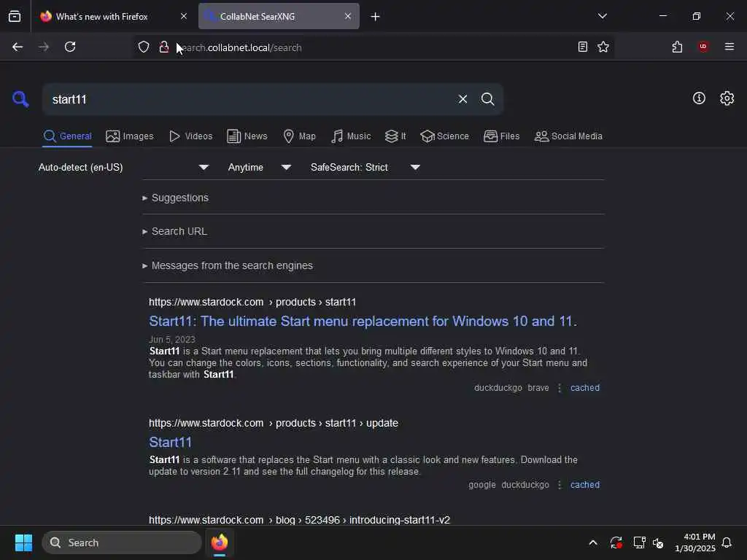
Task: Select the General search category
Action: 67,136
